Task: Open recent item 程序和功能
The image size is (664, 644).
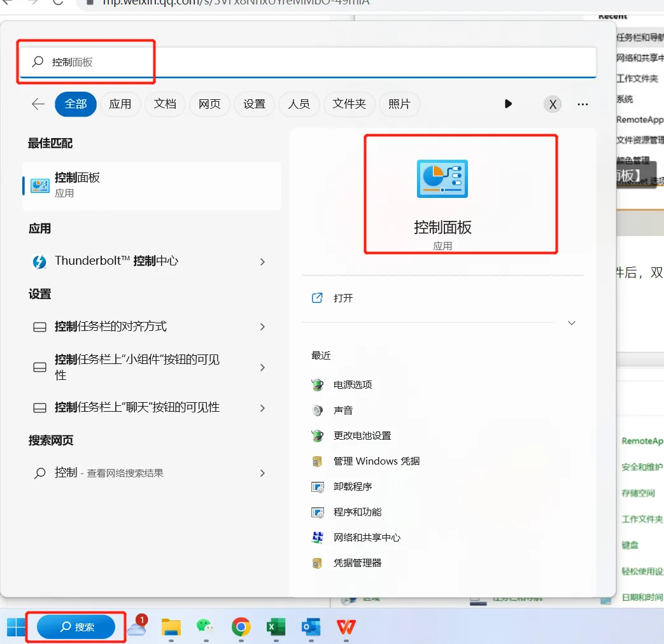Action: (357, 512)
